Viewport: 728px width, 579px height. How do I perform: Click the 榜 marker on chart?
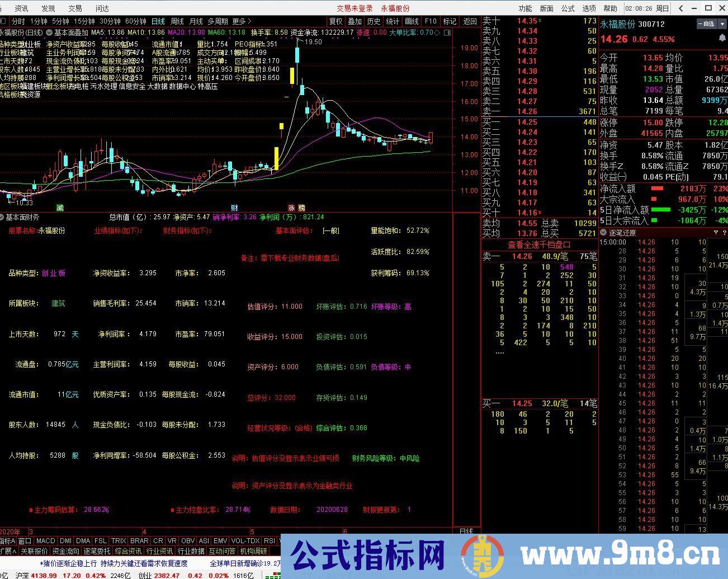(x=301, y=208)
